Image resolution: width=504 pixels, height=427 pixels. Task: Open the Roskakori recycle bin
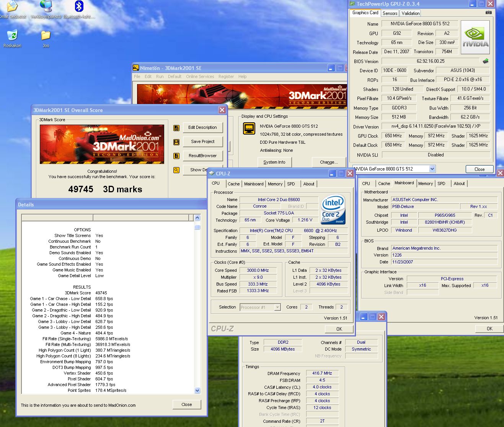[x=12, y=38]
